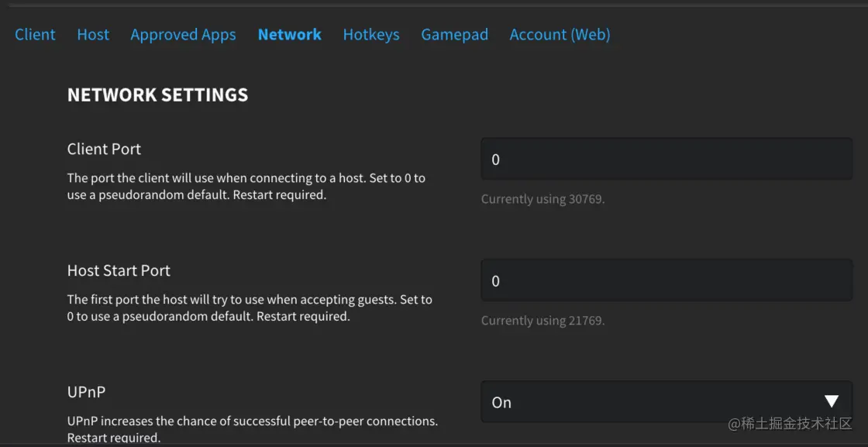
Task: Switch to the Host tab
Action: click(x=93, y=35)
